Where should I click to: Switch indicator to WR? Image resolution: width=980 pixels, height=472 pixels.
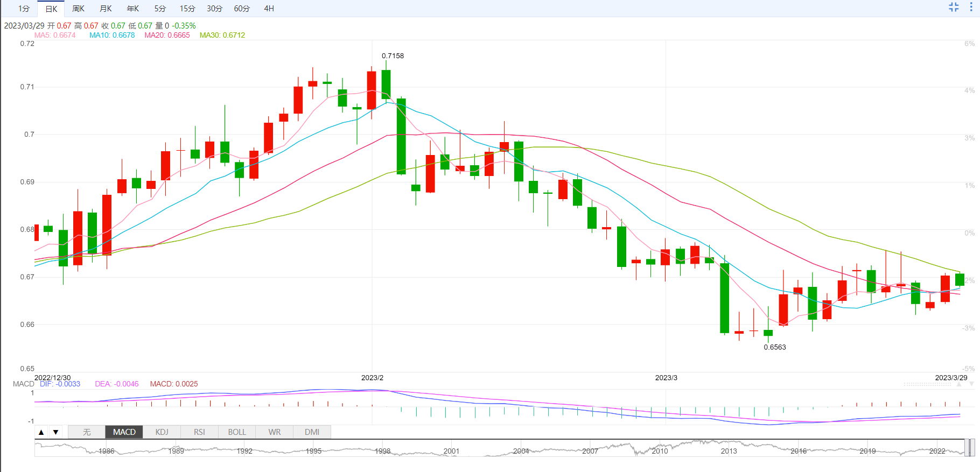pyautogui.click(x=275, y=432)
